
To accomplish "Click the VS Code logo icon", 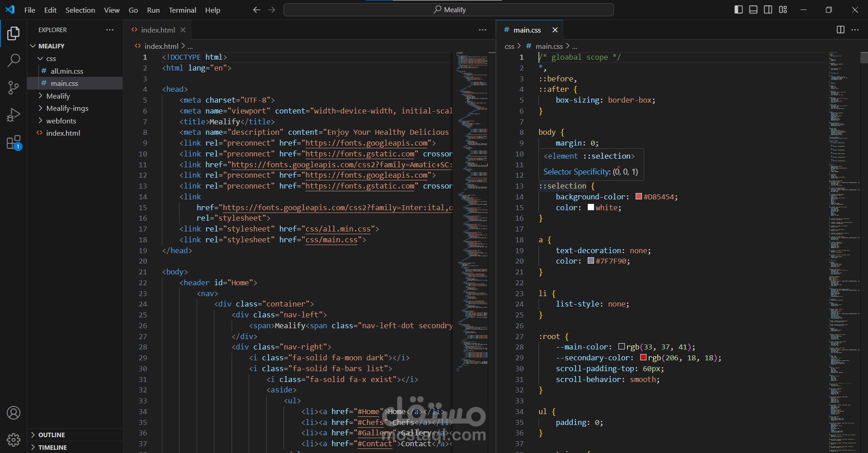I will tap(10, 9).
